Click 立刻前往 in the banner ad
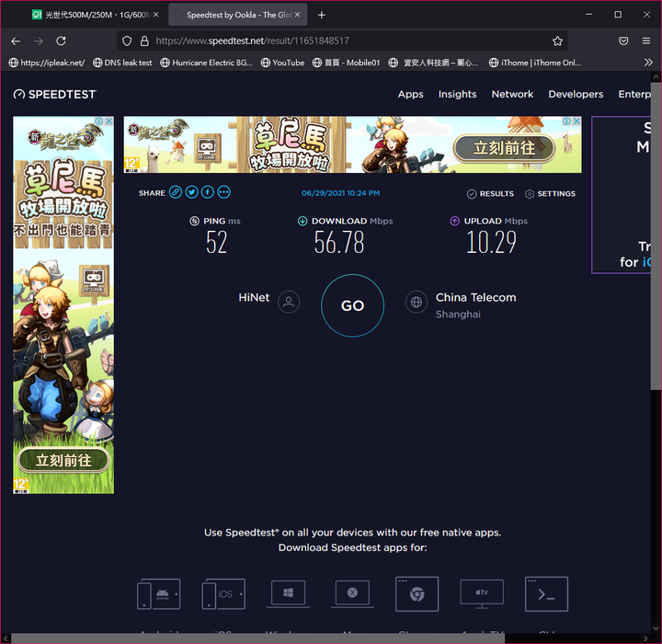Viewport: 662px width, 644px height. point(504,148)
